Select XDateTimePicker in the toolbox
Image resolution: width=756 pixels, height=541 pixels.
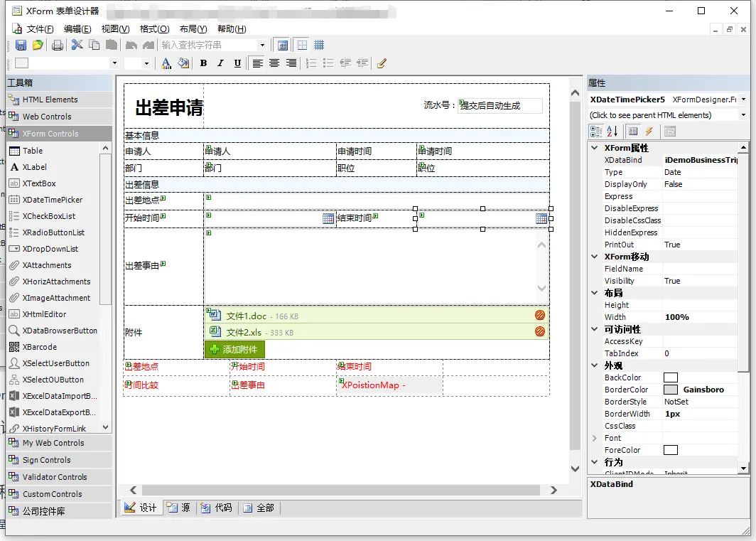coord(52,200)
